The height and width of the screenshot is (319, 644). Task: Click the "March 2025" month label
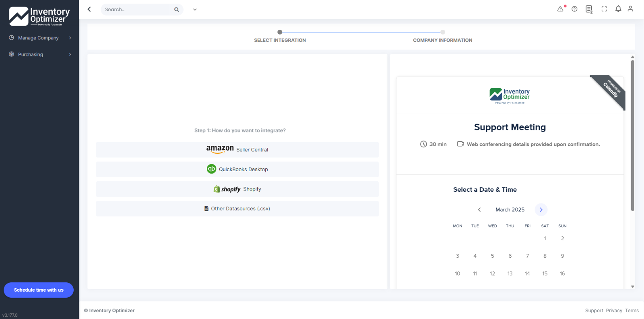pos(510,209)
